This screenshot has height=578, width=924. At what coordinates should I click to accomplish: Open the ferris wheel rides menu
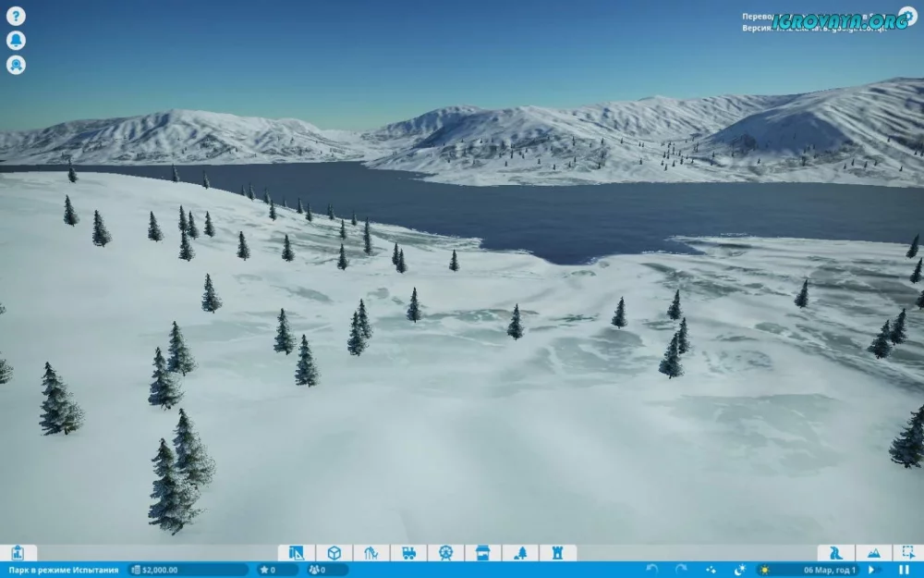(x=445, y=553)
